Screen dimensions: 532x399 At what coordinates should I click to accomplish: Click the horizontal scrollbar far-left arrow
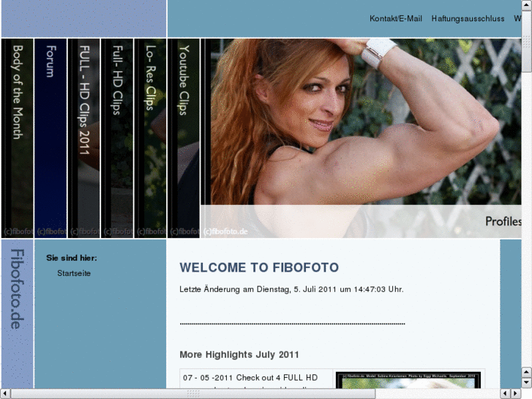(5, 394)
